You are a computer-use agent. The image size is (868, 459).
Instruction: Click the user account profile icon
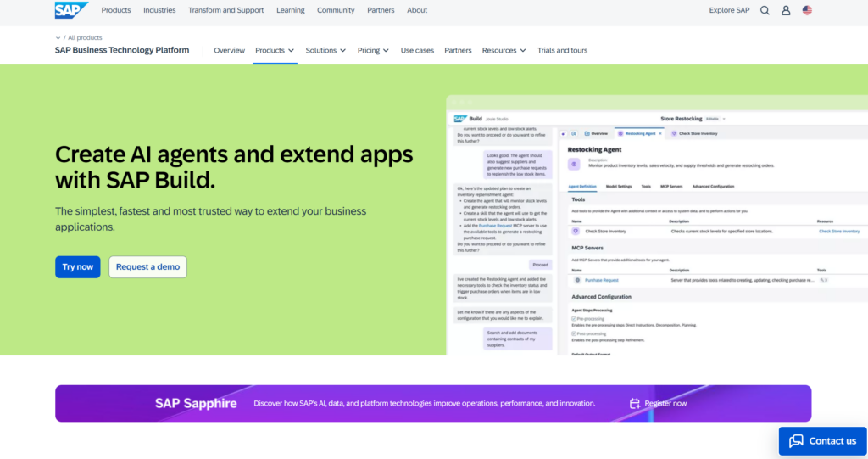point(786,11)
